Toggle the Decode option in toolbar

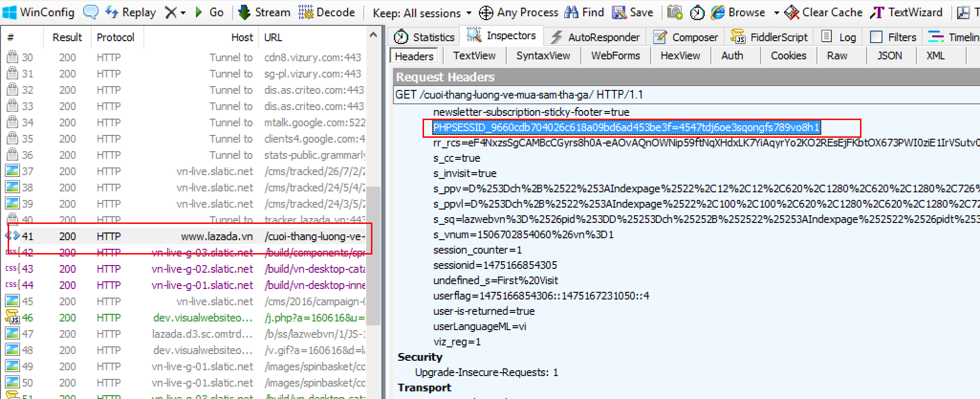pos(306,12)
